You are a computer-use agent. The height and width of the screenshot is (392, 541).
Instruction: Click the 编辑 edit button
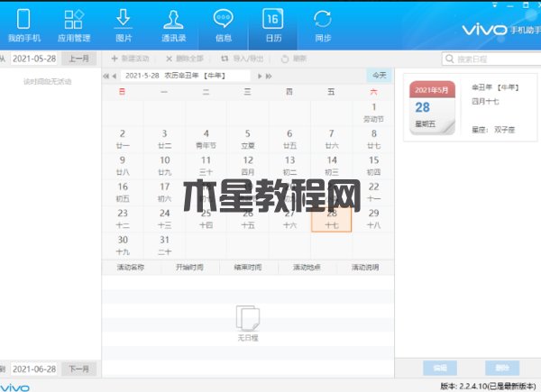click(x=440, y=368)
